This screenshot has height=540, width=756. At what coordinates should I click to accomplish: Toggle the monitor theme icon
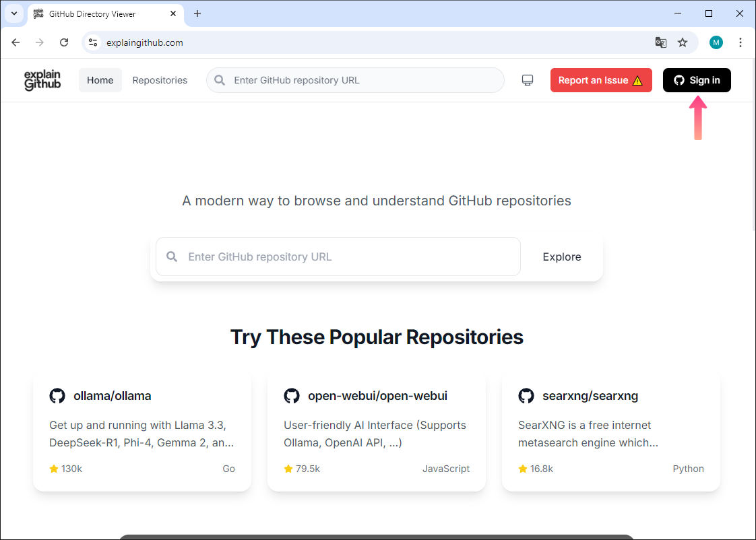point(528,80)
